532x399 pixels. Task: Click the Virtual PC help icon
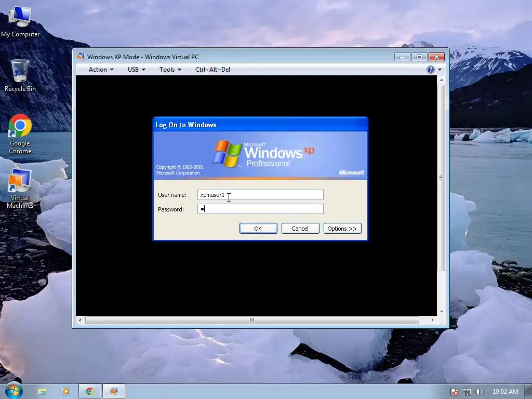[x=431, y=70]
